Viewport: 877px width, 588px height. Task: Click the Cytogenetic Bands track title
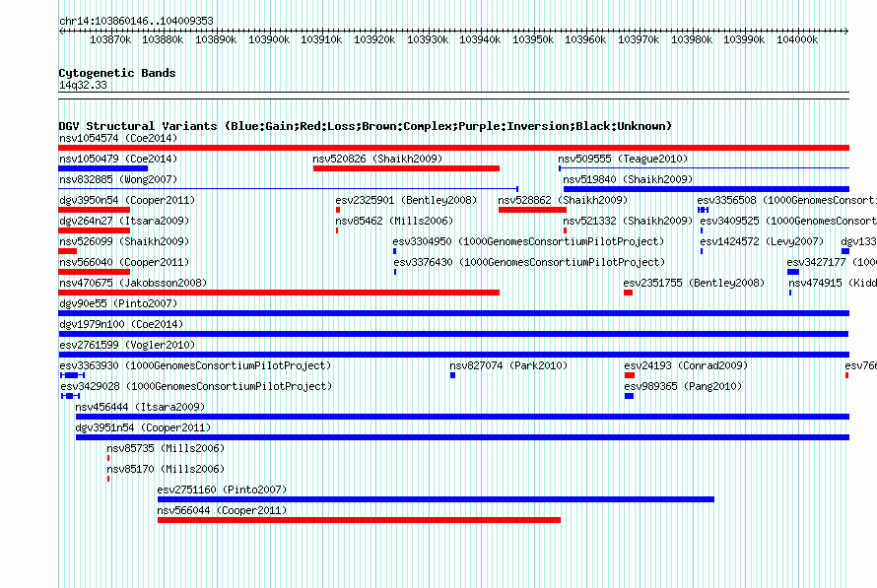coord(117,73)
